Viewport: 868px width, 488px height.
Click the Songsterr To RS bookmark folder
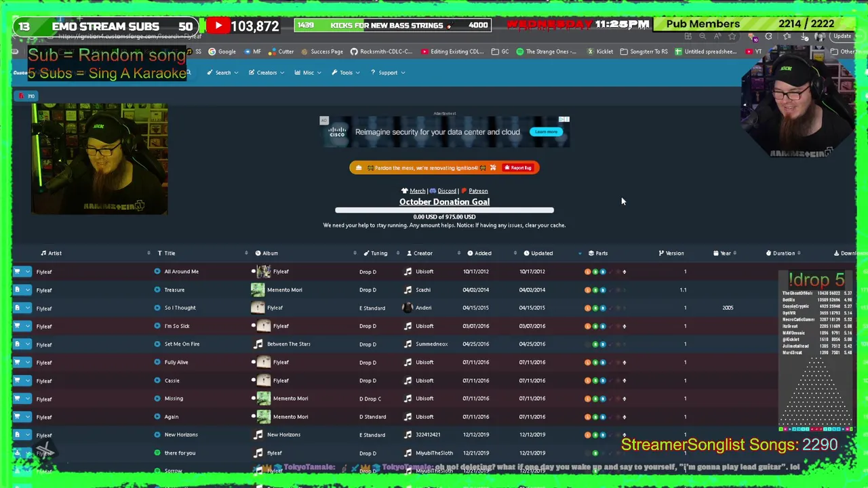644,52
